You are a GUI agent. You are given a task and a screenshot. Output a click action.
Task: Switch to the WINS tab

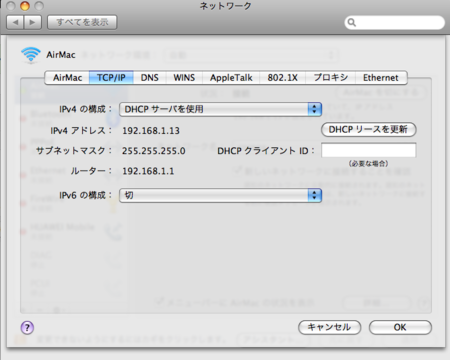tap(184, 78)
